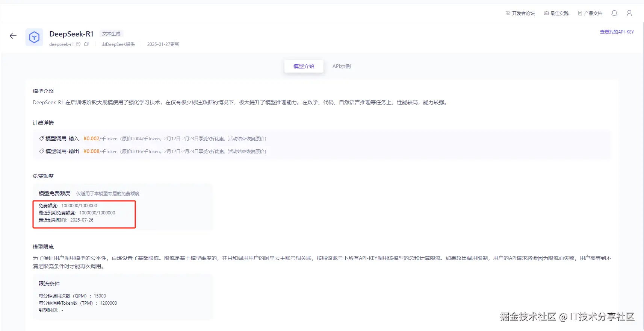Viewport: 644px width, 331px height.
Task: Click the deepseek-r1 model id text
Action: pos(62,44)
